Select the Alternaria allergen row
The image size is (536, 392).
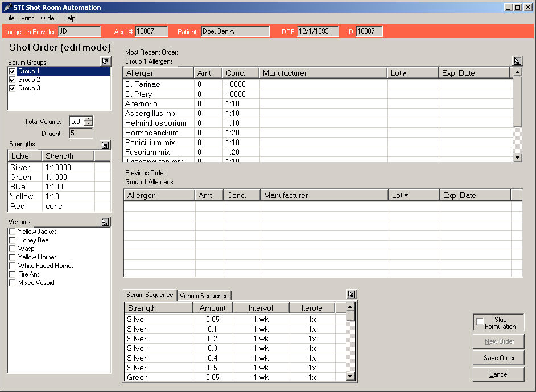click(318, 104)
